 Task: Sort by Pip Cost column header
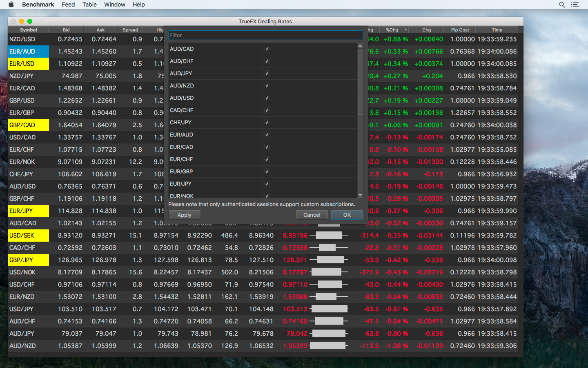(460, 30)
